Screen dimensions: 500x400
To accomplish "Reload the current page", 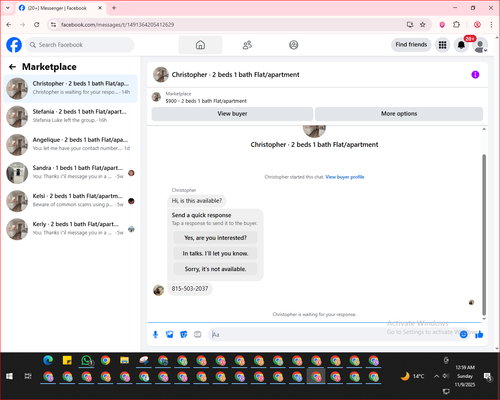I will pos(37,25).
